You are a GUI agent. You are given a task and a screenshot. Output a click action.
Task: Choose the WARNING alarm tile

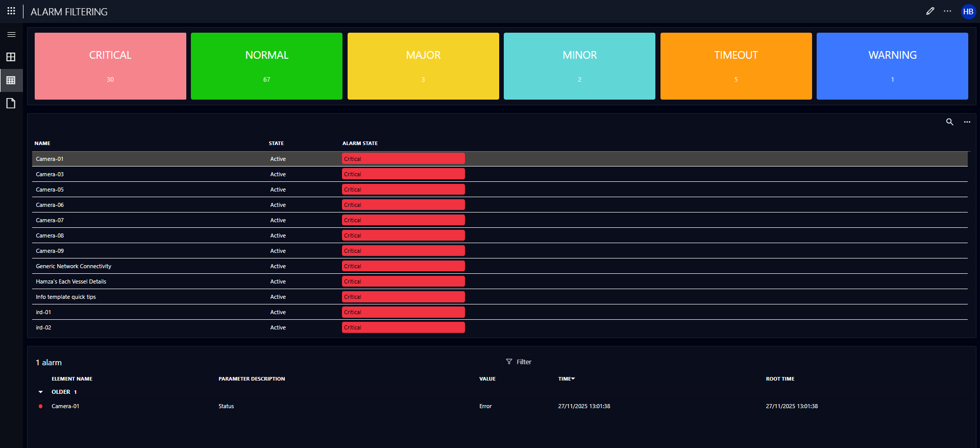tap(892, 66)
